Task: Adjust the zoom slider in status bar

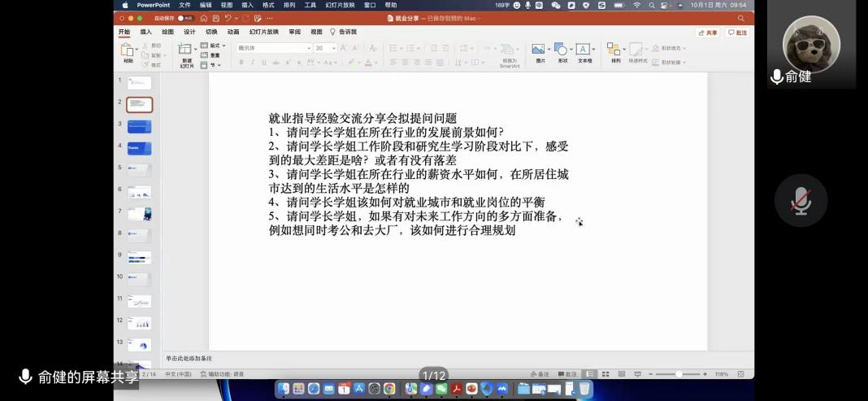Action: point(679,374)
